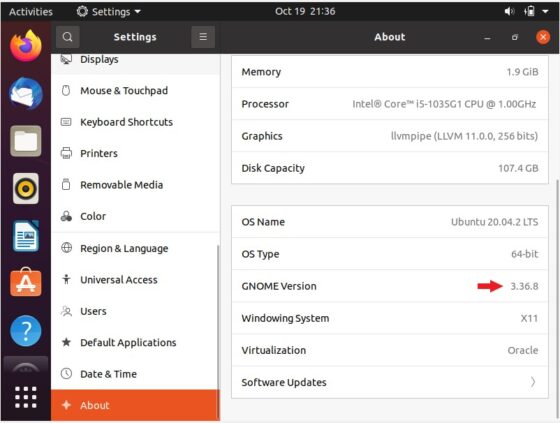Screen dimensions: 560x423
Task: Click Virtualization value Oracle
Action: click(x=523, y=350)
